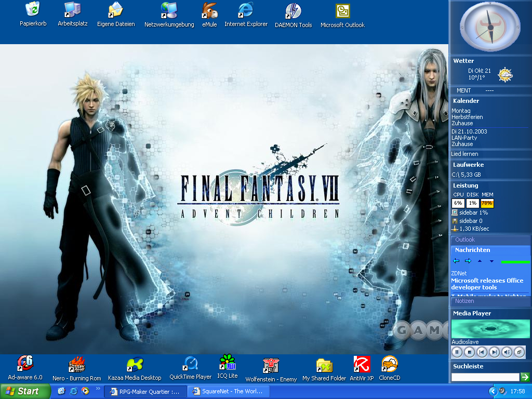
Task: Click the Media Player quick launch icon
Action: [x=85, y=391]
